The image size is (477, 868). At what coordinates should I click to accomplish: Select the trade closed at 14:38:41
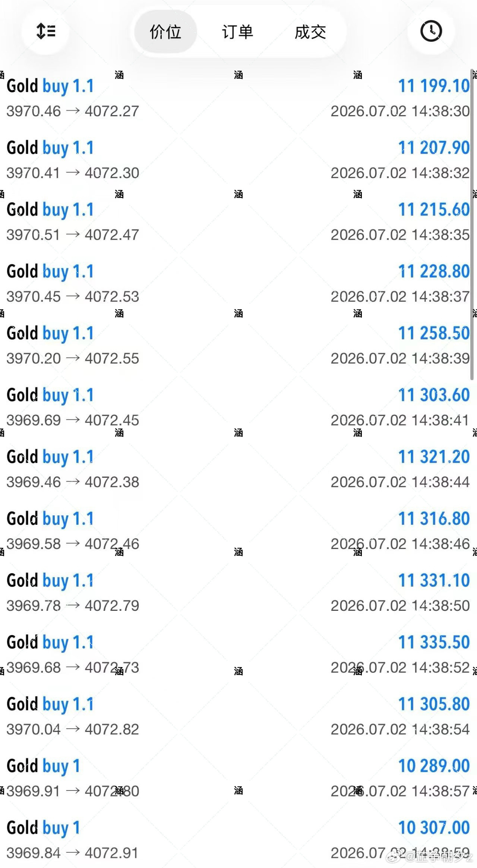pyautogui.click(x=238, y=407)
